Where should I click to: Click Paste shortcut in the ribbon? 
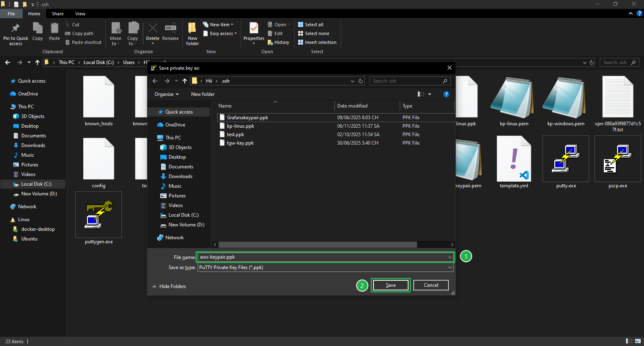83,42
